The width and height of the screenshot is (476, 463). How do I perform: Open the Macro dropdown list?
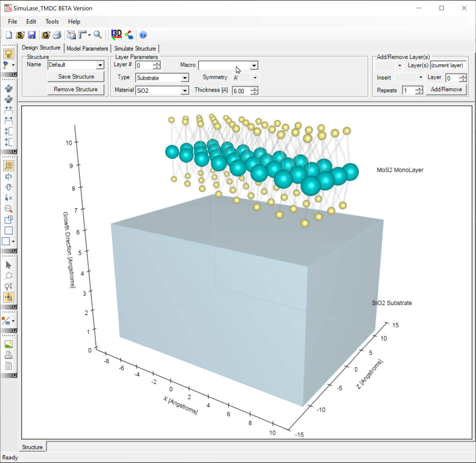254,66
